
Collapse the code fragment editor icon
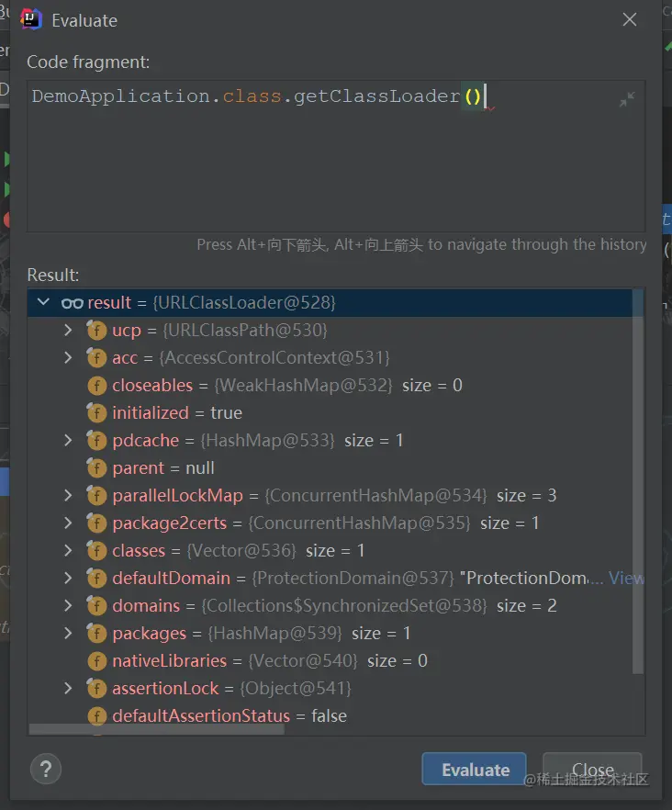coord(626,99)
